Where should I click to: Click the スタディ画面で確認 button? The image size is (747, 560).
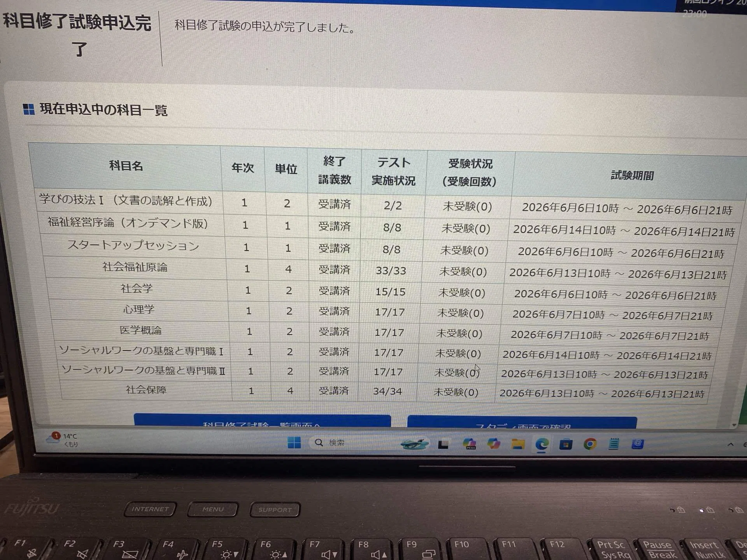522,423
